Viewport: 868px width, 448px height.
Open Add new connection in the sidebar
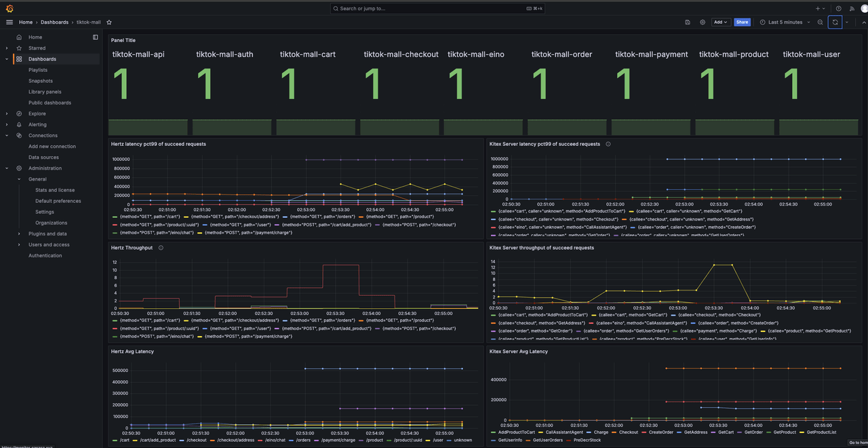point(52,147)
